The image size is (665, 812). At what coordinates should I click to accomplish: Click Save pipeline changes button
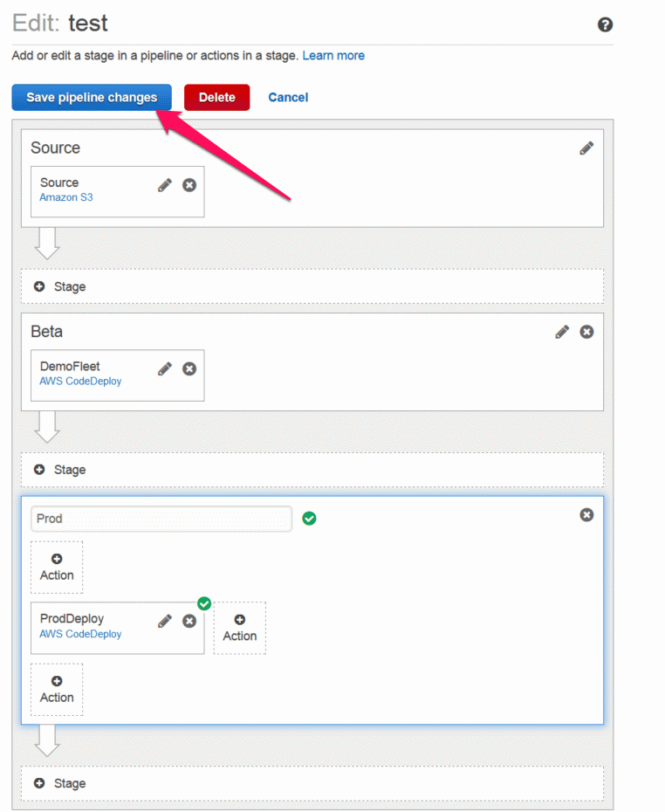point(92,98)
